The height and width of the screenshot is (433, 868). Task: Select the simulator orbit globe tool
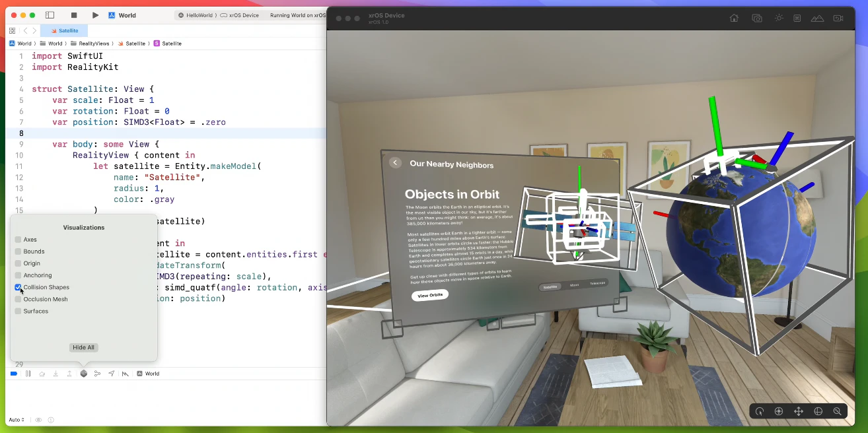(x=818, y=411)
